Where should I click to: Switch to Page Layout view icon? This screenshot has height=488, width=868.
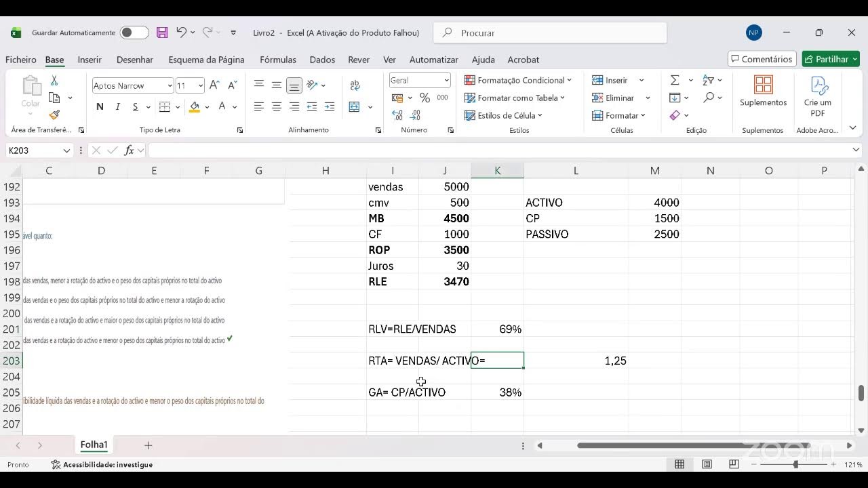(707, 464)
